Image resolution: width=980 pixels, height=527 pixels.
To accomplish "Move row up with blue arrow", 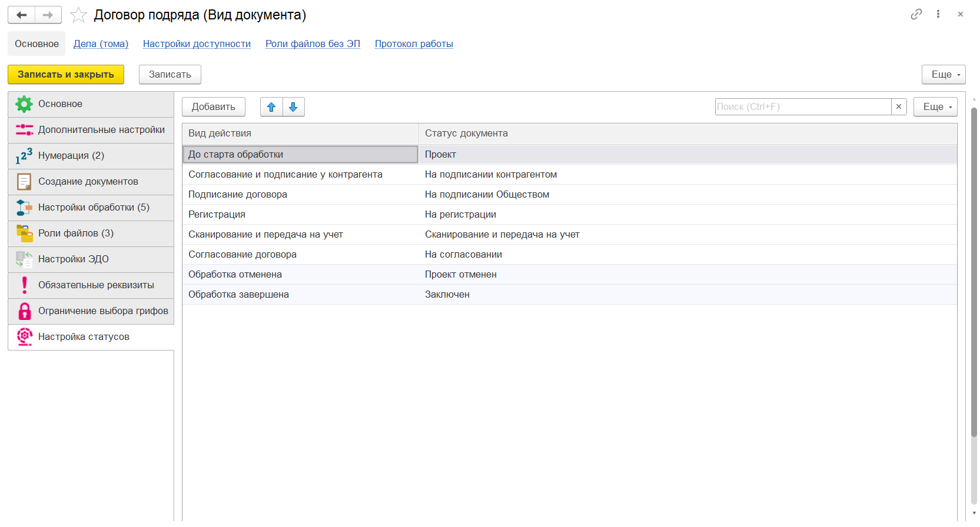I will pos(271,107).
